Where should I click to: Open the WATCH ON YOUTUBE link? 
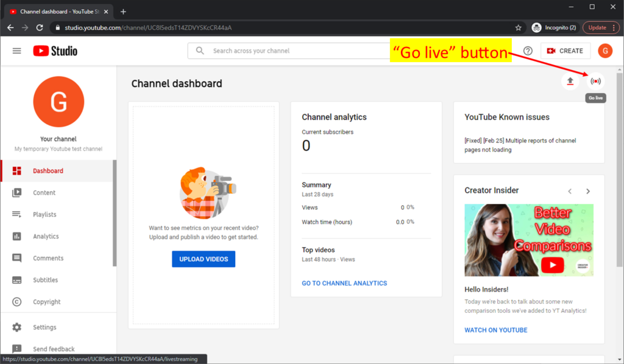[x=496, y=331]
